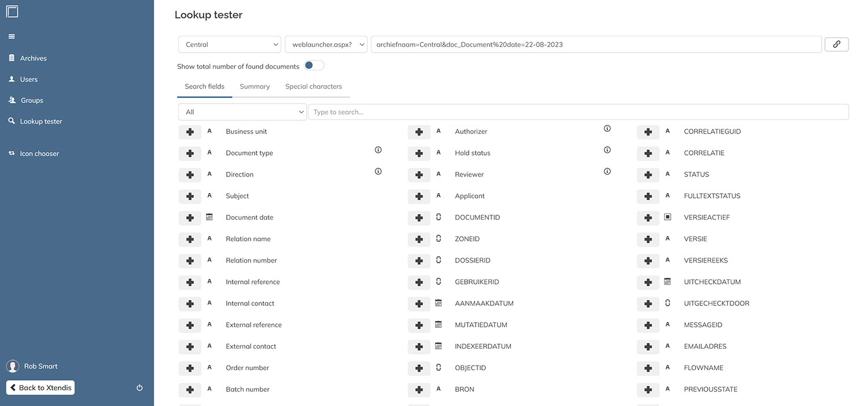Add the CORRELATIEGUID field
The height and width of the screenshot is (406, 868).
coord(648,132)
